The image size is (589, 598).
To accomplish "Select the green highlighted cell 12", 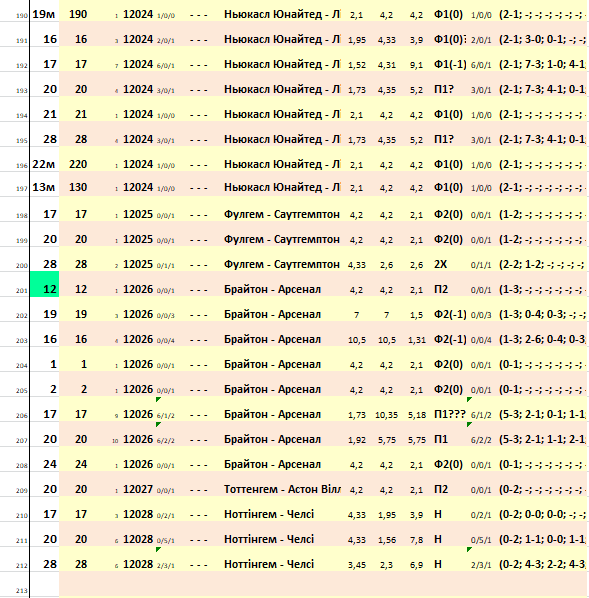I will point(44,284).
